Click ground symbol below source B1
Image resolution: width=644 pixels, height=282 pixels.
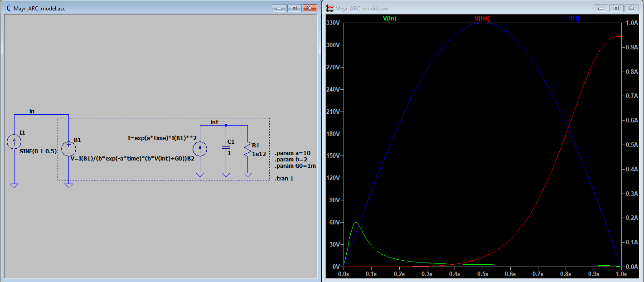click(68, 185)
